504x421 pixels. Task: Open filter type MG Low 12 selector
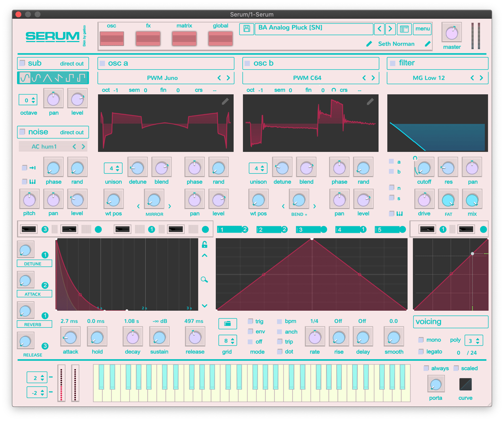[429, 78]
